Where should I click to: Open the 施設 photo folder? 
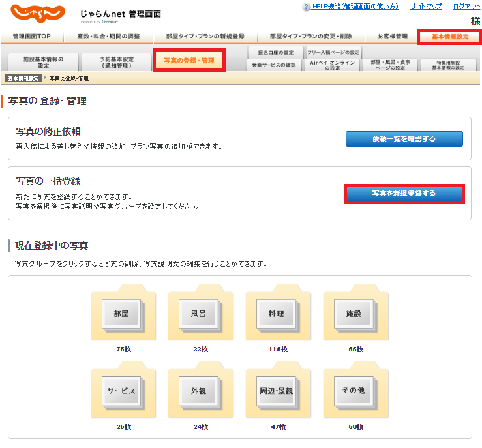point(353,314)
